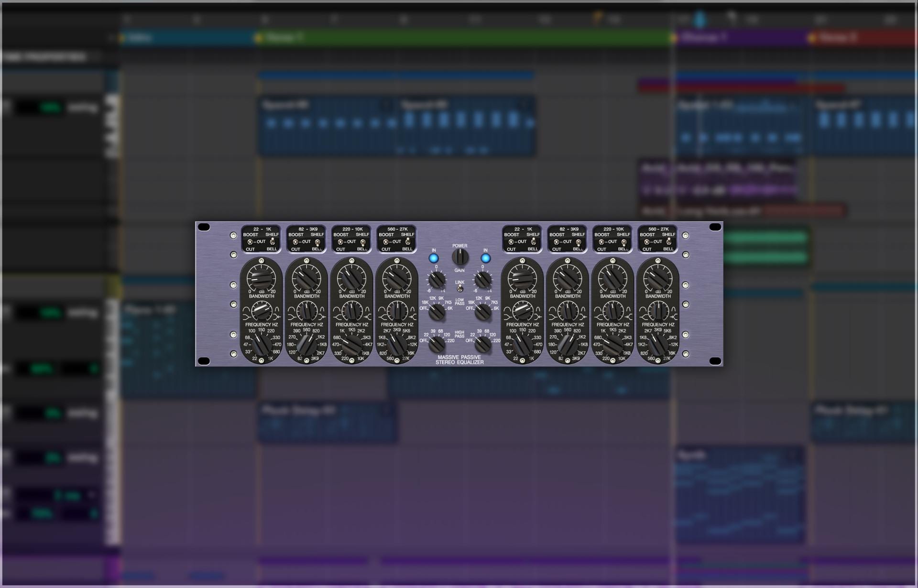Toggle left-channel IN blue button

point(434,259)
